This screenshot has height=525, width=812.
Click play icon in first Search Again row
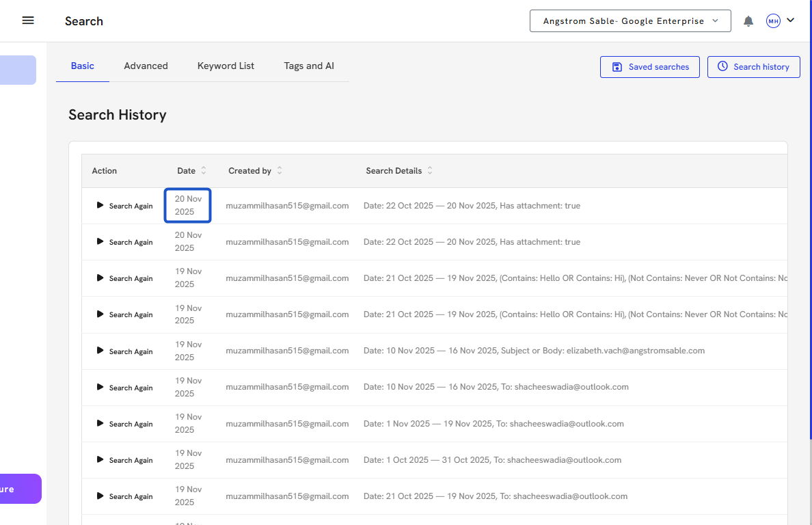click(100, 205)
